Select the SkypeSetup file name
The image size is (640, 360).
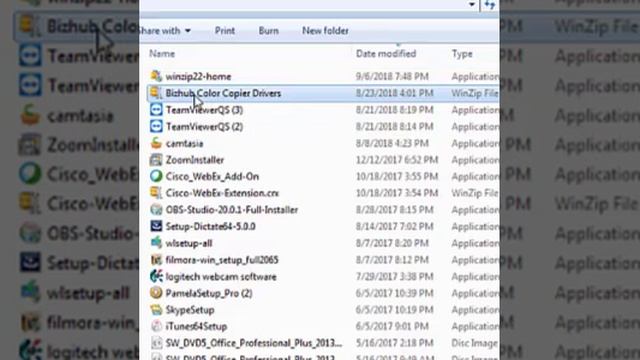pyautogui.click(x=190, y=310)
